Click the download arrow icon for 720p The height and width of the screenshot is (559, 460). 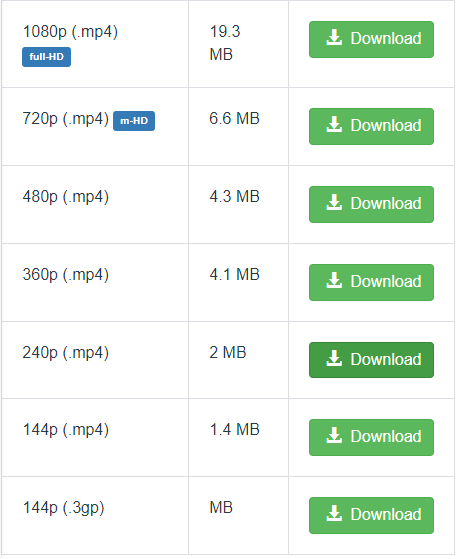tap(334, 125)
